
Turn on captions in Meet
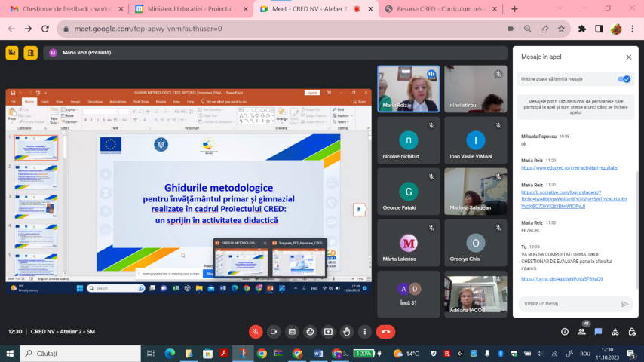point(292,332)
